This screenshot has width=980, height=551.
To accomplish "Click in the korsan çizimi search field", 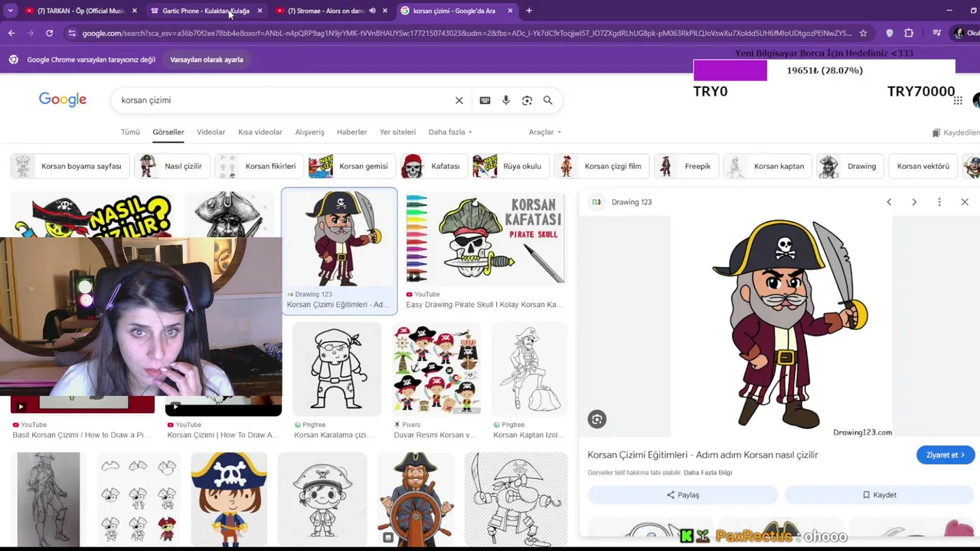I will [283, 100].
